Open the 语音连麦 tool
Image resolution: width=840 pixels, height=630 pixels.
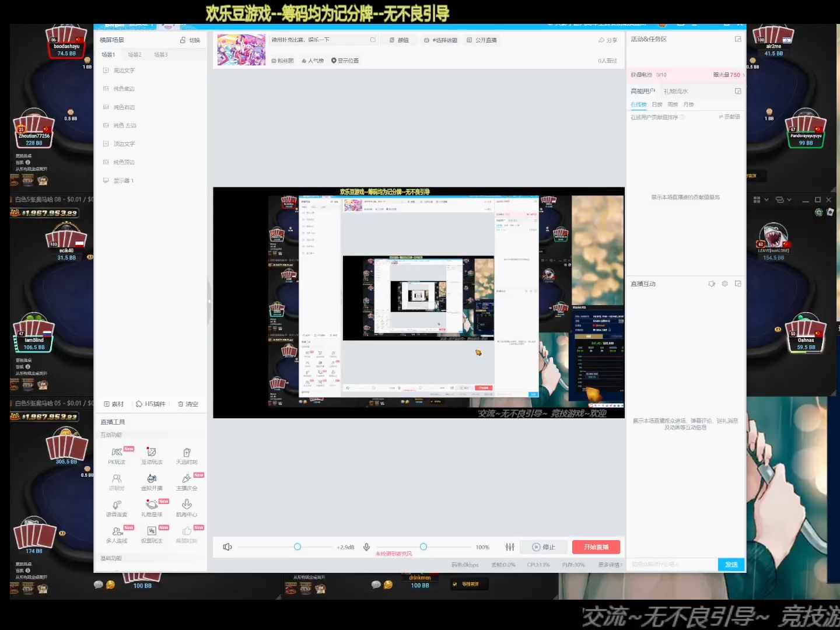pos(117,508)
